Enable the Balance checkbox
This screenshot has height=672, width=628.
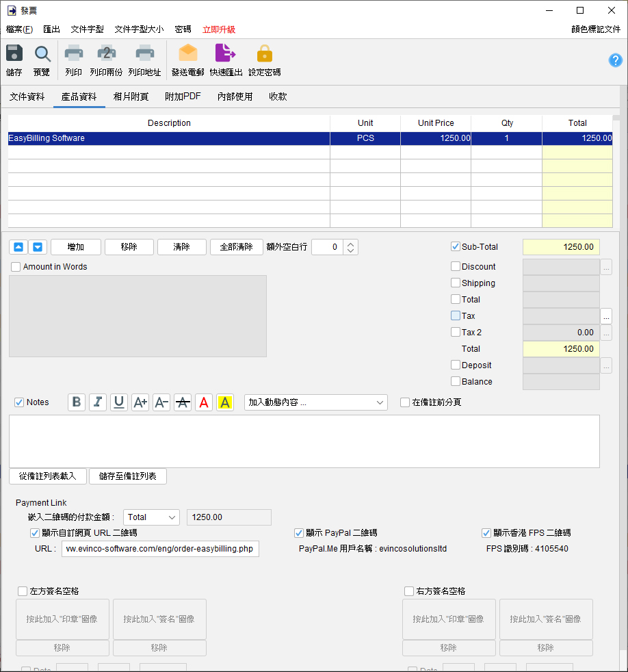click(x=456, y=381)
